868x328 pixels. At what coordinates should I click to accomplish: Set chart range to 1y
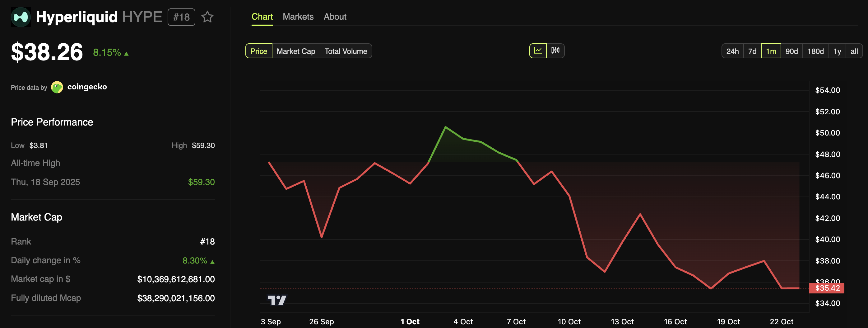point(837,51)
